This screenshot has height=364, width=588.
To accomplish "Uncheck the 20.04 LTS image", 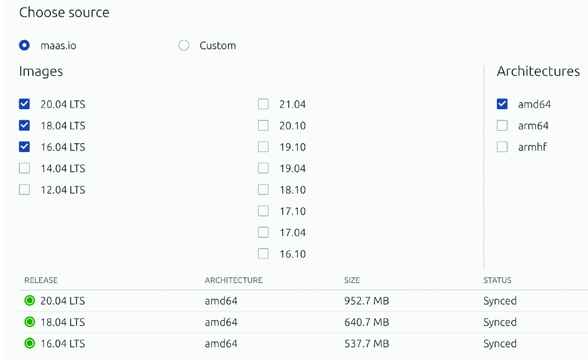I will [x=24, y=104].
